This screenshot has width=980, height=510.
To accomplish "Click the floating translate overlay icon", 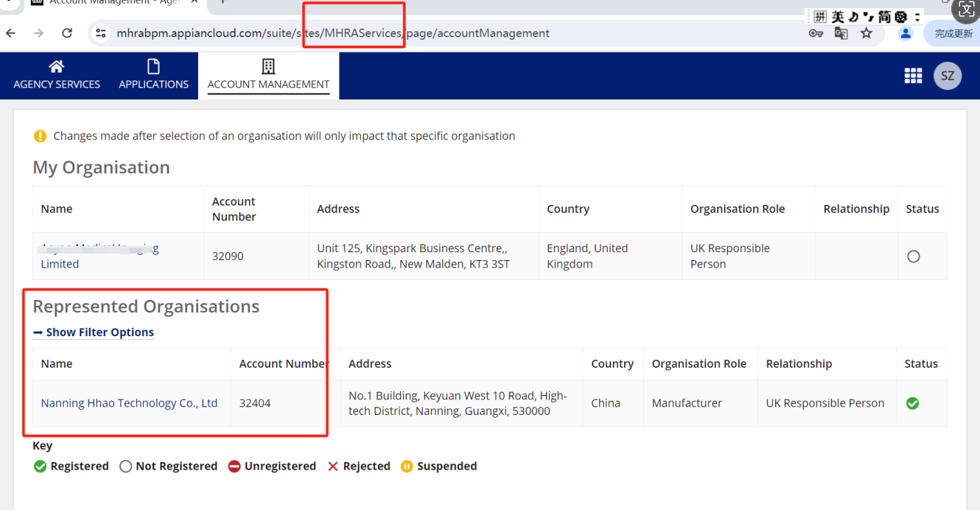I will (966, 10).
